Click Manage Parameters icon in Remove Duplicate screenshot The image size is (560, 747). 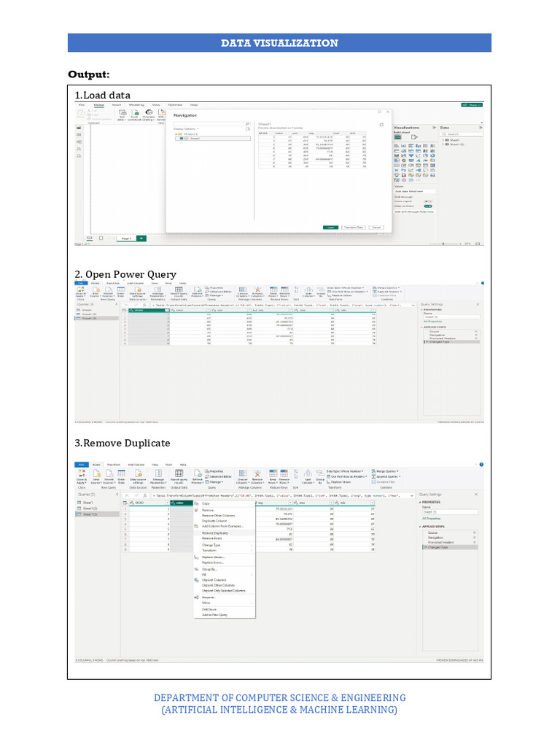click(158, 473)
